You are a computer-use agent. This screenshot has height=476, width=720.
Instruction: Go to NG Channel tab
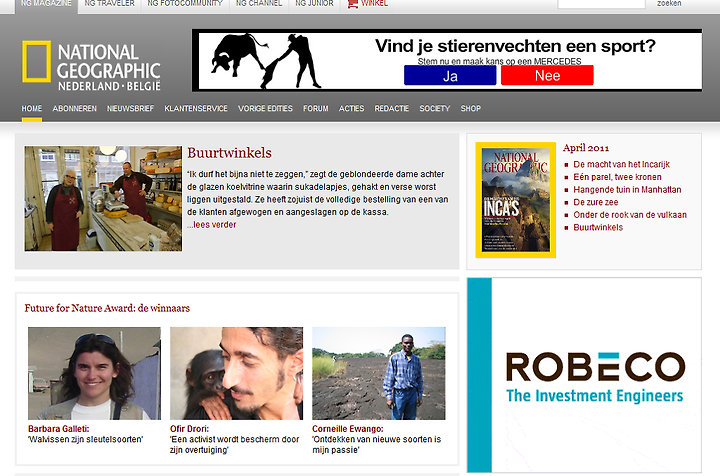tap(259, 4)
